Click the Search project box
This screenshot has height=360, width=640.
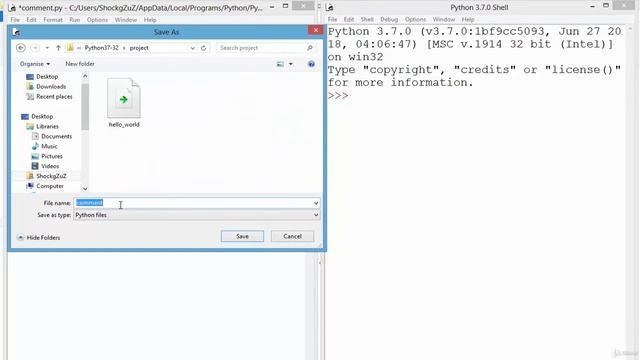266,48
